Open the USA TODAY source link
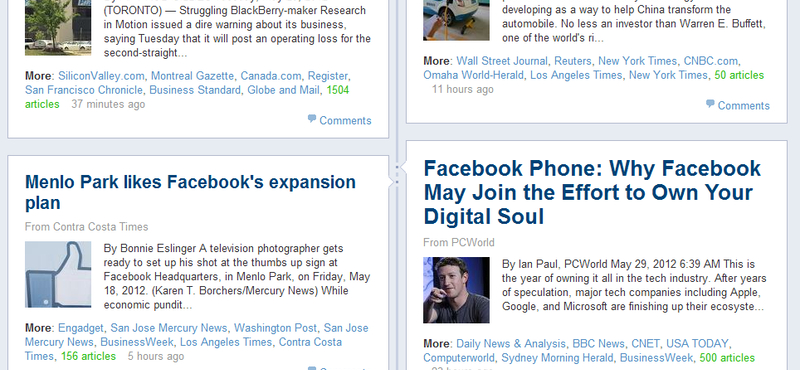Screen dimensions: 800x370 (x=697, y=344)
